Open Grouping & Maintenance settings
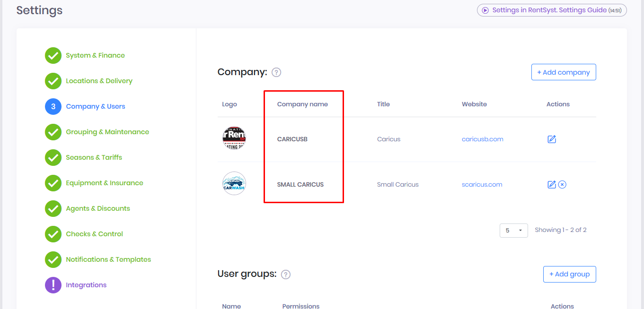The height and width of the screenshot is (309, 644). [x=107, y=132]
